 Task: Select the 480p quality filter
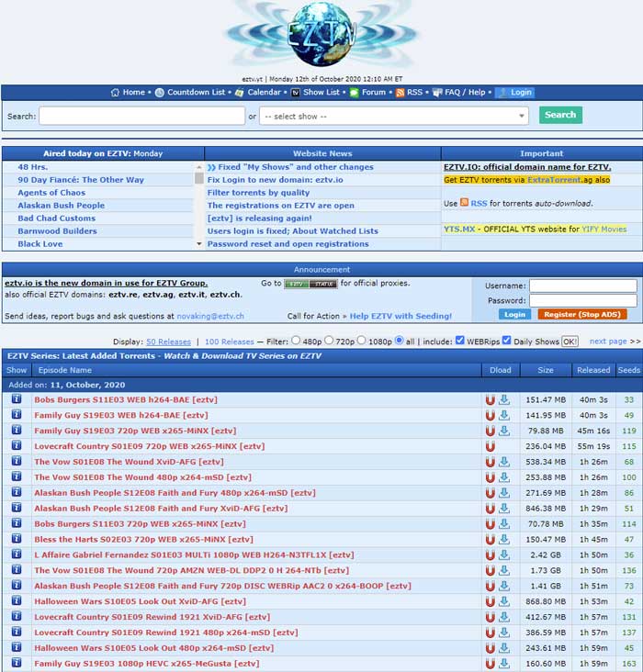point(296,341)
